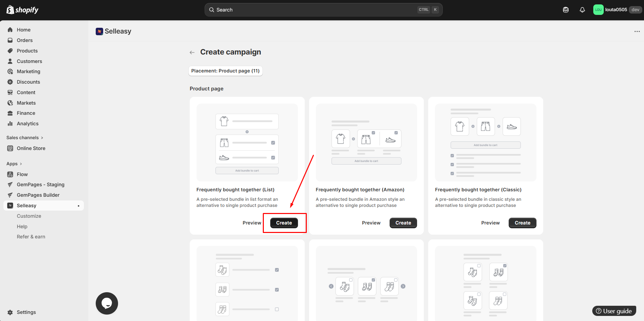Create Frequently bought together (Amazon) campaign
Viewport: 644px width, 321px height.
point(403,223)
